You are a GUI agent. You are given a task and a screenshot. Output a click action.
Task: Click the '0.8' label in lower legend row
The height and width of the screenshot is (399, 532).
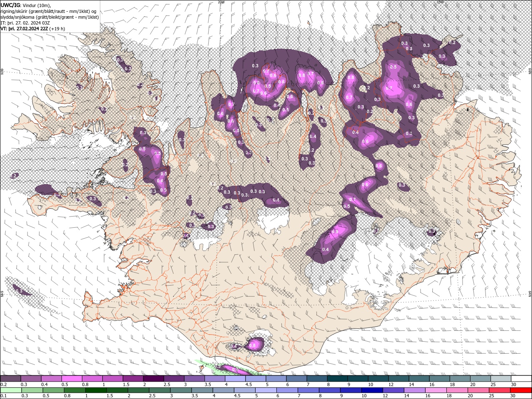coord(67,396)
